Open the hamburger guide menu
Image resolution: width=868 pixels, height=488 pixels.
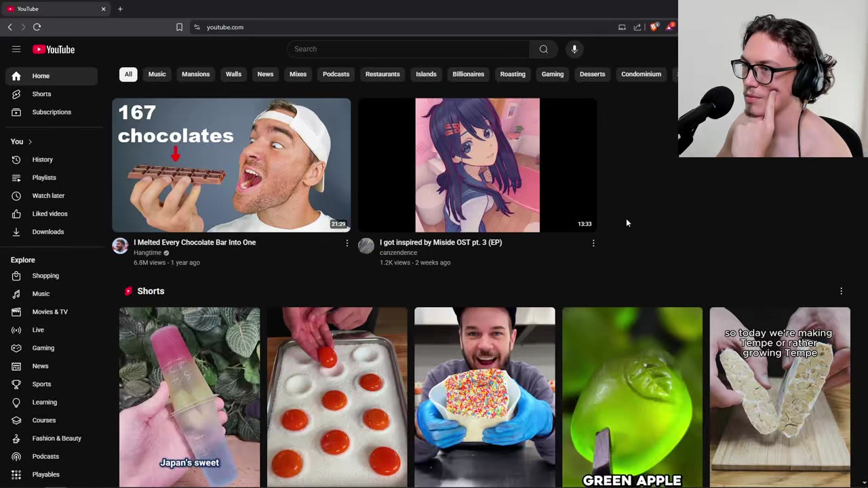[16, 49]
